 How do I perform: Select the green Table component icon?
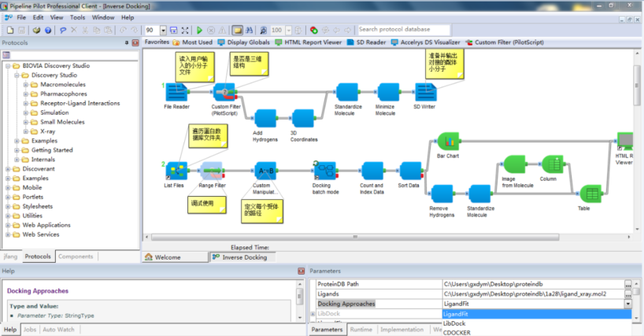click(x=590, y=194)
